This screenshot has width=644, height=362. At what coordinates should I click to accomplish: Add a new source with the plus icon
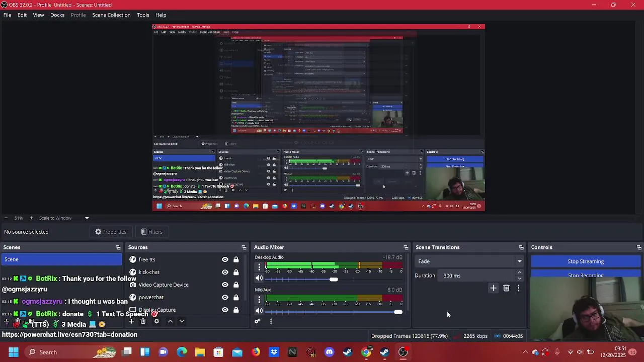[x=131, y=321]
